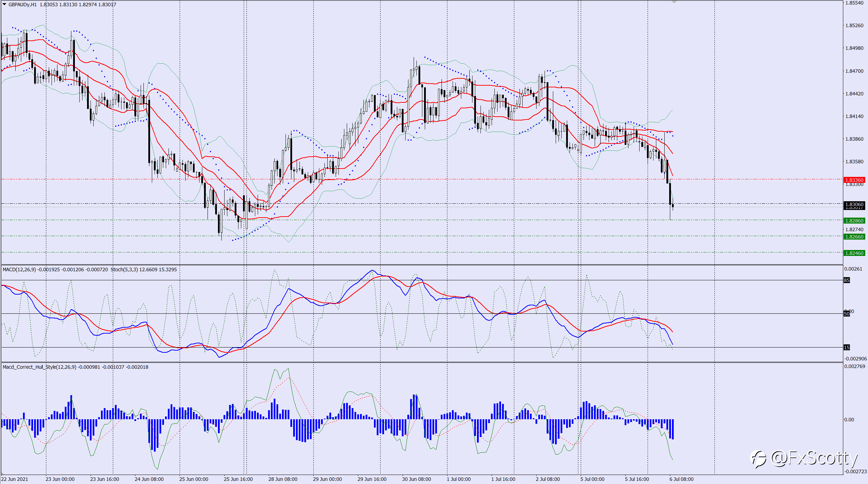Click the 22 Jun 2021 date label
The width and height of the screenshot is (868, 484).
(x=15, y=479)
